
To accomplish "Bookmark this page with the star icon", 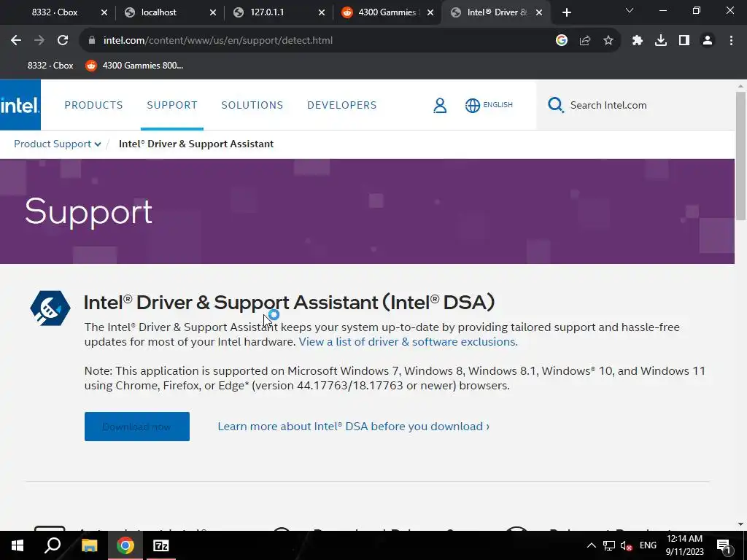I will tap(608, 41).
